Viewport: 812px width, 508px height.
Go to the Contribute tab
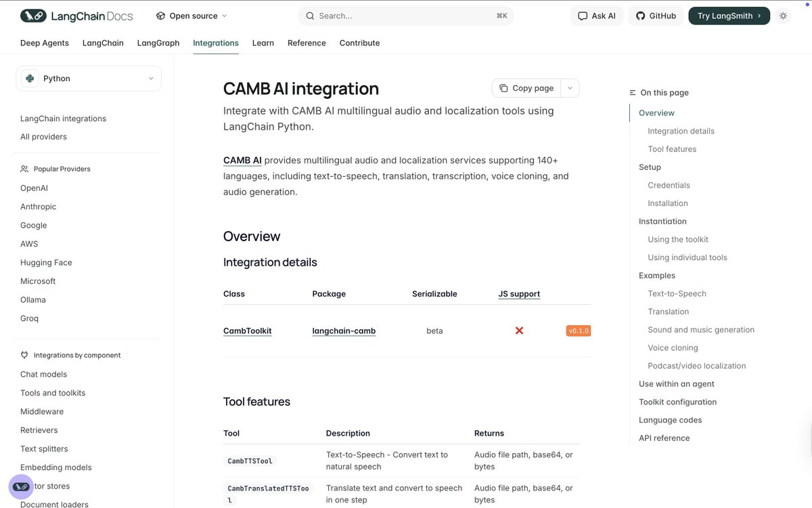359,43
